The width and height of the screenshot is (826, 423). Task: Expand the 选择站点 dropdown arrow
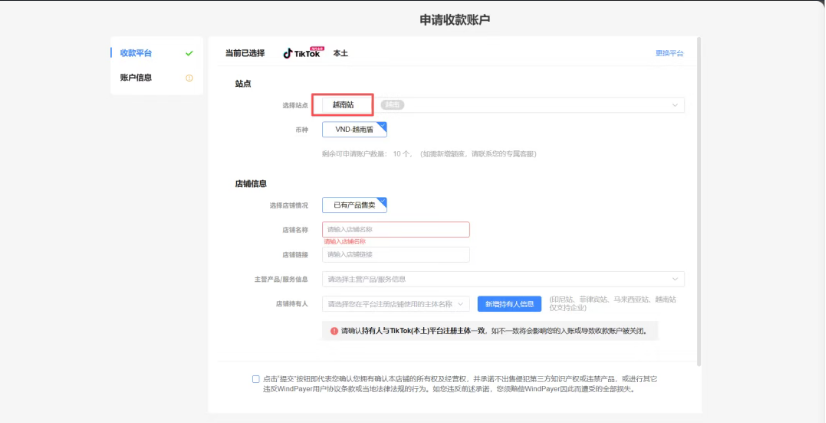click(675, 105)
